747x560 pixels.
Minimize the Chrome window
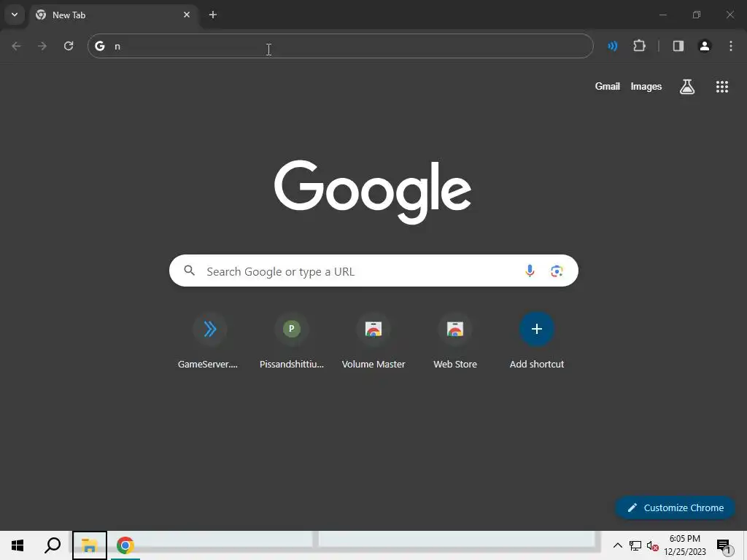click(x=662, y=15)
